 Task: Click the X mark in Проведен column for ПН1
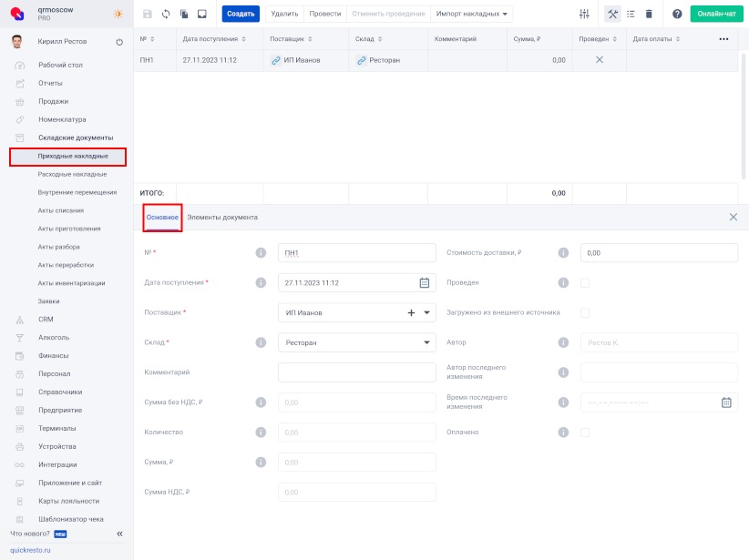coord(600,60)
